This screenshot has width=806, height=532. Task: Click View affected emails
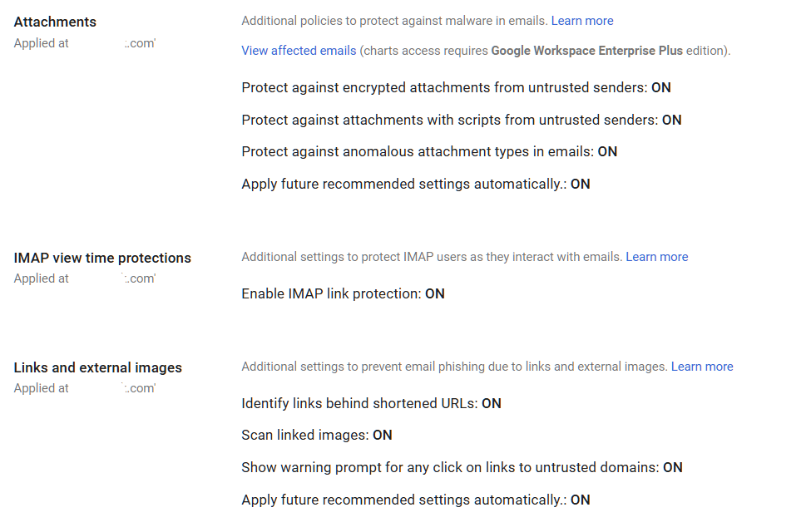coord(298,51)
